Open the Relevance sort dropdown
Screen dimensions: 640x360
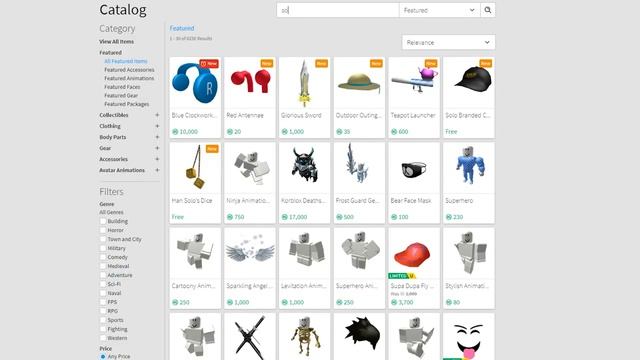(448, 42)
